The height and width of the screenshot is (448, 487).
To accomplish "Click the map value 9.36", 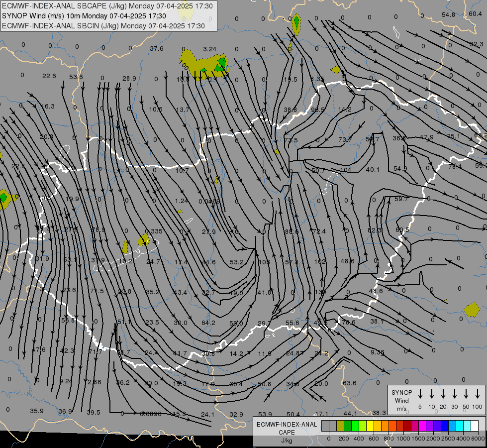I will click(x=378, y=352).
